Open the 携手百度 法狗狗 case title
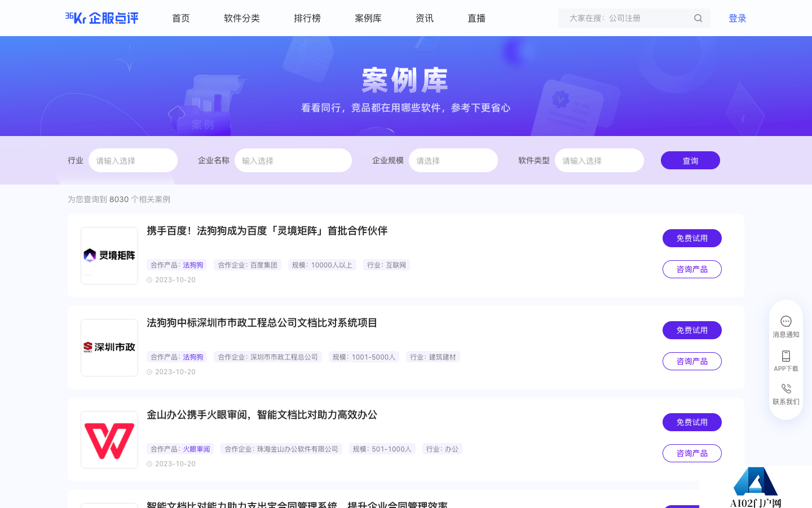 267,231
